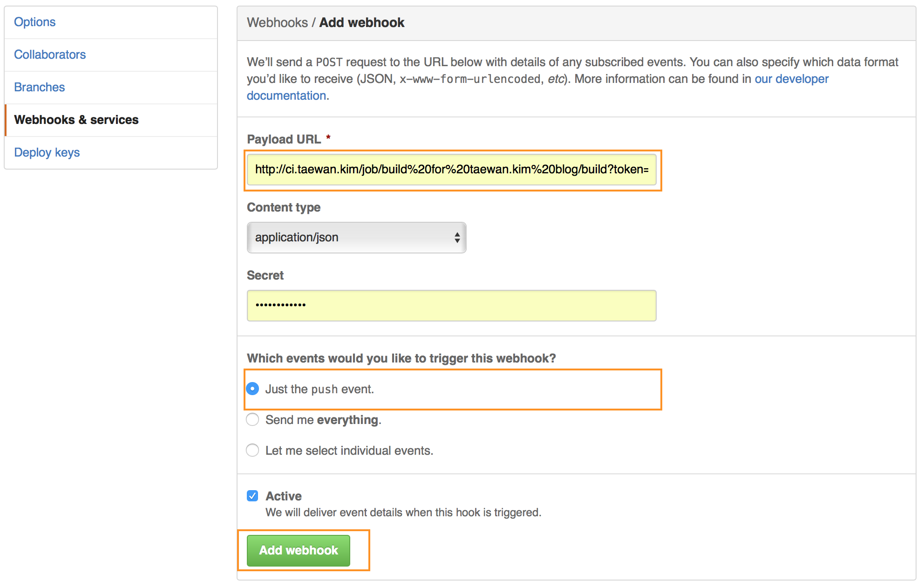Viewport: 924px width, 588px height.
Task: Navigate to Branches settings
Action: (x=40, y=87)
